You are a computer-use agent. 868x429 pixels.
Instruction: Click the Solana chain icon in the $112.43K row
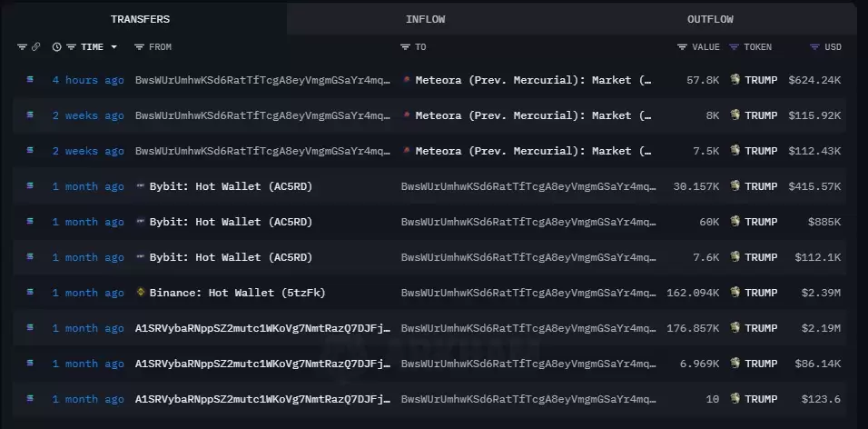click(x=30, y=150)
